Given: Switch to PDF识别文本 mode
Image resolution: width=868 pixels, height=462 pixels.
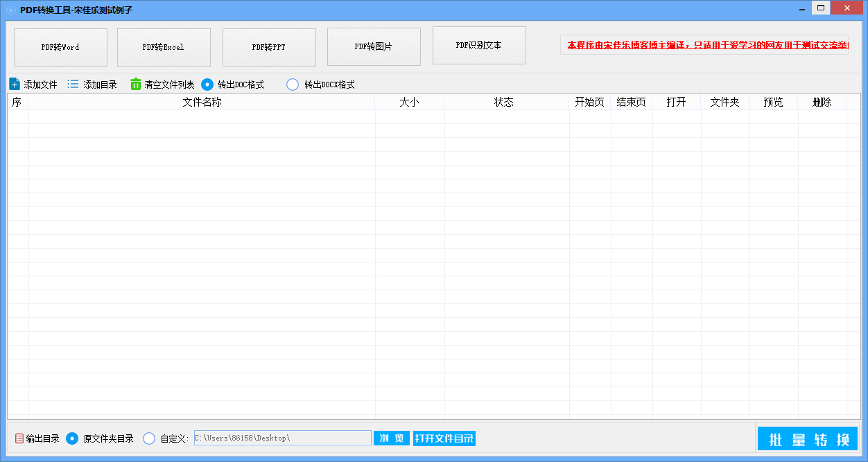Looking at the screenshot, I should pyautogui.click(x=479, y=45).
